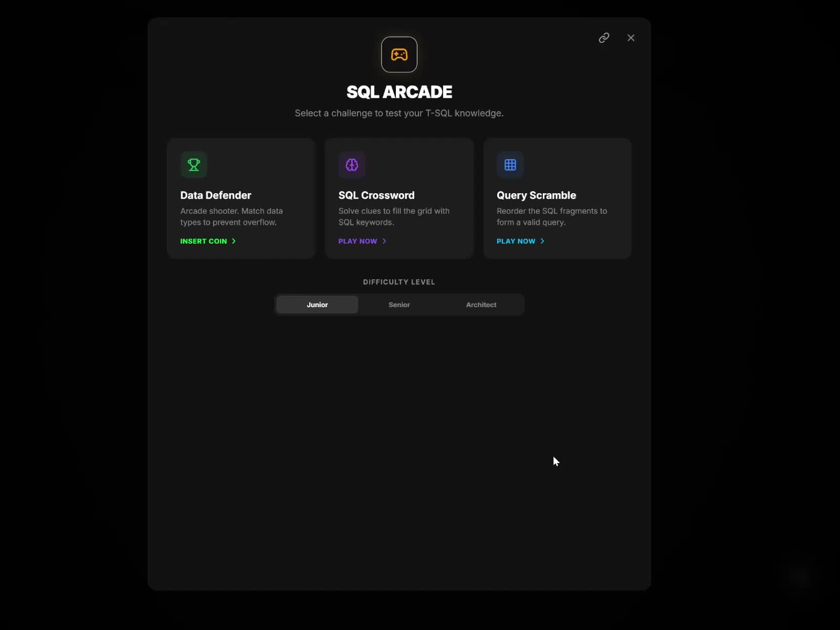Click the green chevron beside INSERT COIN

pyautogui.click(x=234, y=241)
